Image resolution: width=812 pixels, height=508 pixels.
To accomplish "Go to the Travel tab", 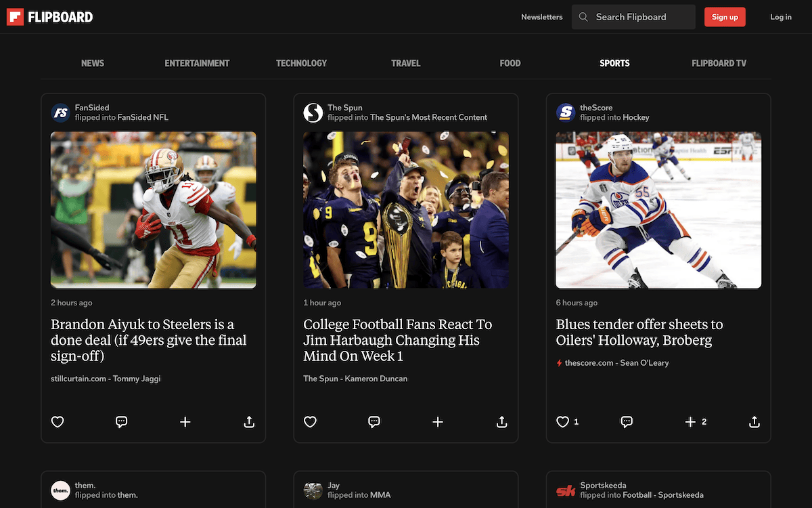I will click(x=406, y=63).
